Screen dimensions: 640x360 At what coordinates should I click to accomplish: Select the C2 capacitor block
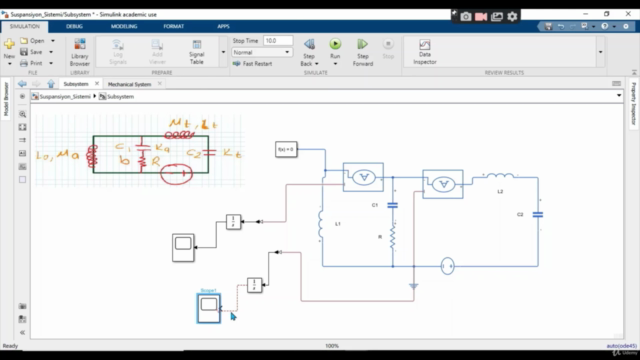pos(538,215)
